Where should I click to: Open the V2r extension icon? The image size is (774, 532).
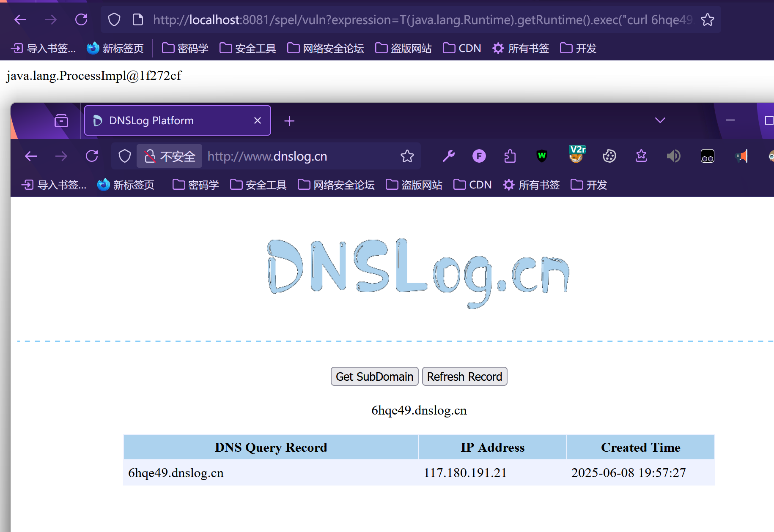tap(577, 154)
